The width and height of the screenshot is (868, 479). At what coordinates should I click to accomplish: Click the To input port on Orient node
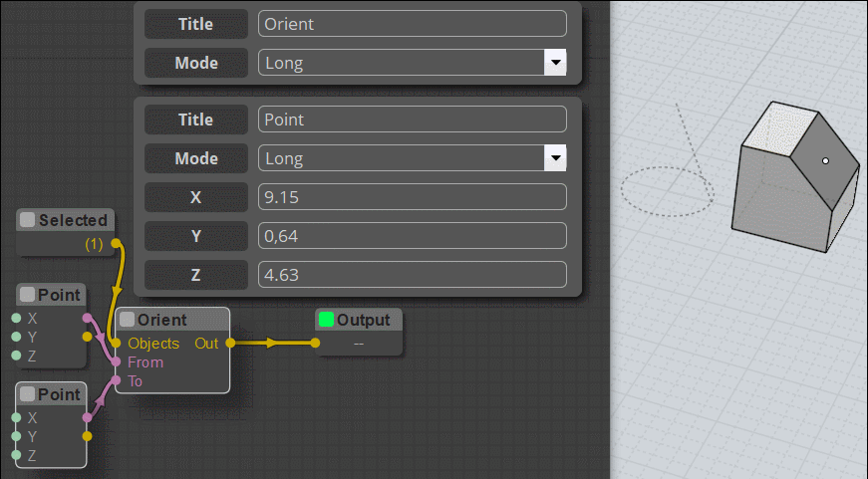pyautogui.click(x=116, y=380)
